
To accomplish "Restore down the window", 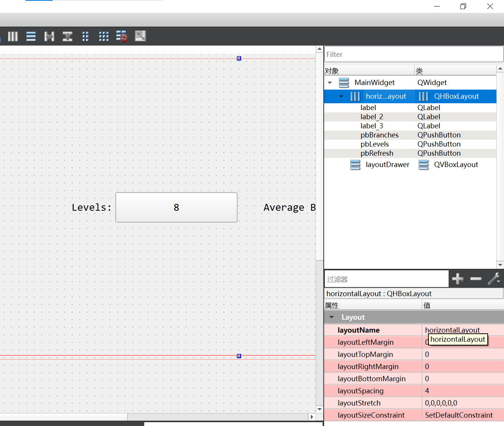I will click(x=463, y=6).
